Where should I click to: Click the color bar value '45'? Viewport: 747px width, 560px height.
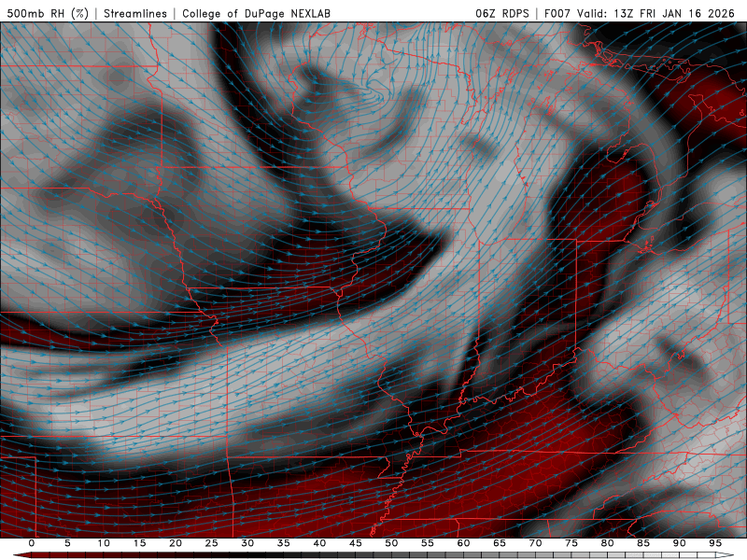point(356,543)
